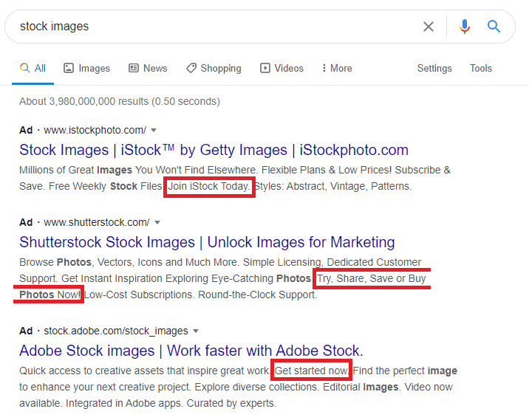The height and width of the screenshot is (420, 529).
Task: Click the Shopping tab price-tag icon
Action: pyautogui.click(x=191, y=68)
